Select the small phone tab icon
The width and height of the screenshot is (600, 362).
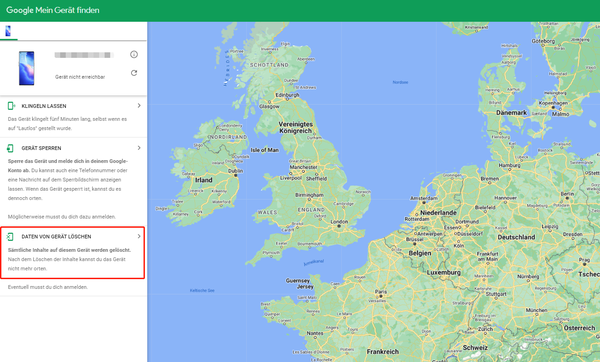click(x=8, y=31)
